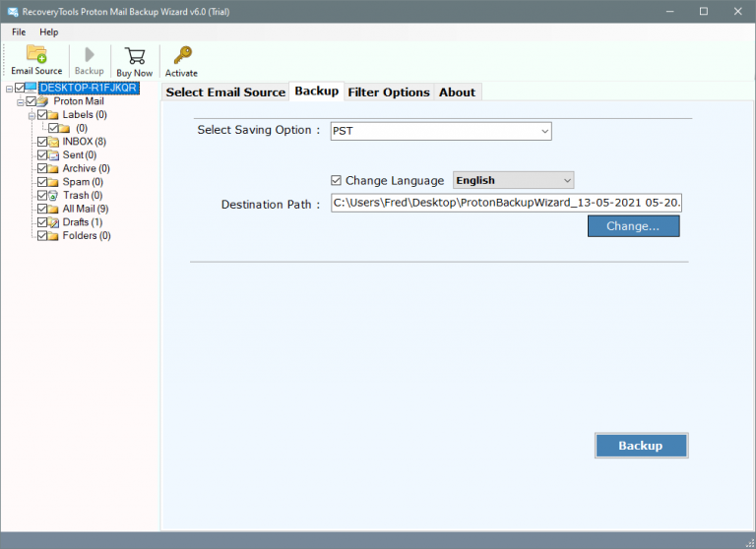Click the Backup play icon in toolbar
756x549 pixels.
[90, 54]
